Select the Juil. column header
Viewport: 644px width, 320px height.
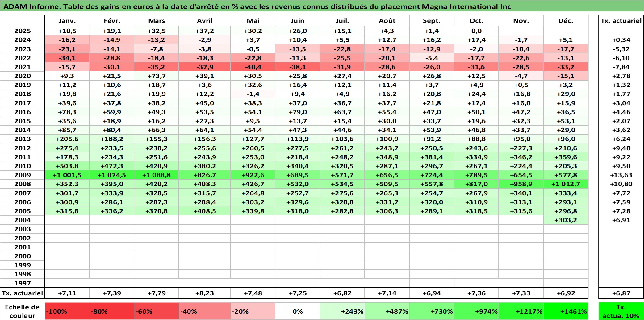342,21
